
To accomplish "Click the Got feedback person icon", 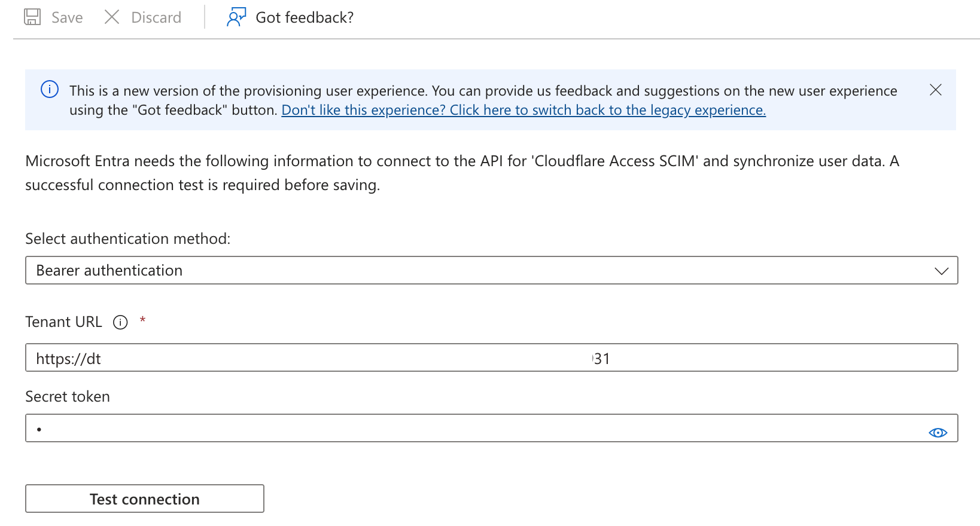I will [x=236, y=17].
